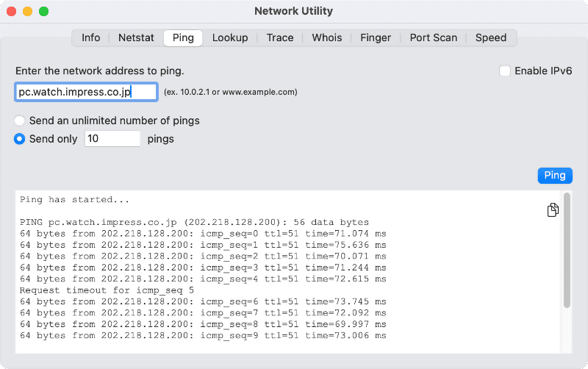Click the network address field containing pc.watch.impress.co.jp
This screenshot has width=588, height=369.
coord(86,93)
